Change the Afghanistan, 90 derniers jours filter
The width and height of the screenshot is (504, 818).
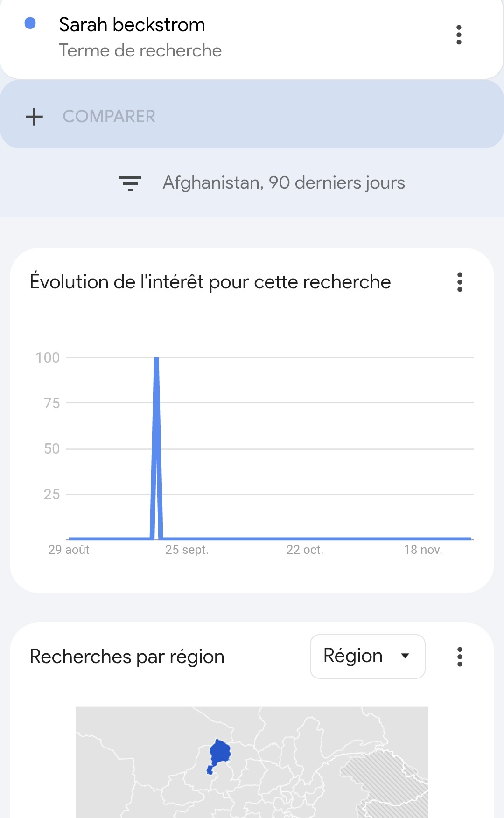coord(283,183)
